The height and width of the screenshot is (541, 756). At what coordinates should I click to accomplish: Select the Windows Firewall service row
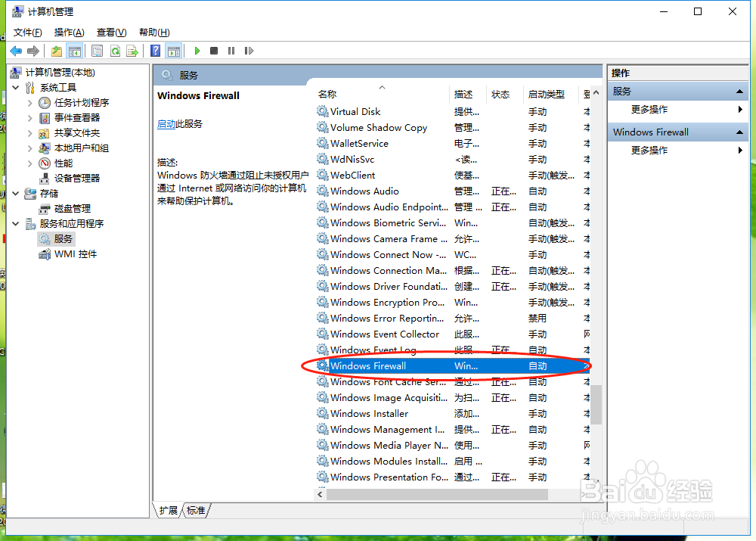pyautogui.click(x=453, y=365)
